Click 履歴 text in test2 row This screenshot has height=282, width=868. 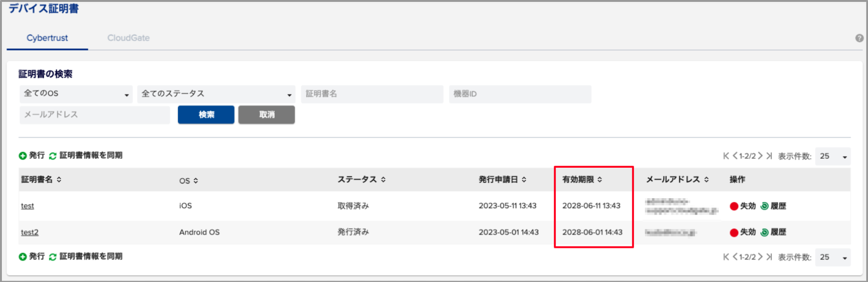[x=778, y=232]
